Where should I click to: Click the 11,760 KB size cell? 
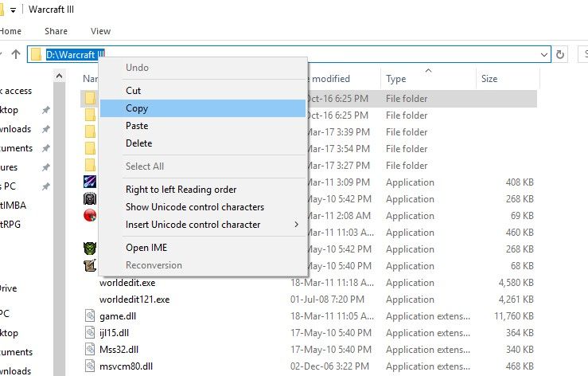click(x=514, y=316)
